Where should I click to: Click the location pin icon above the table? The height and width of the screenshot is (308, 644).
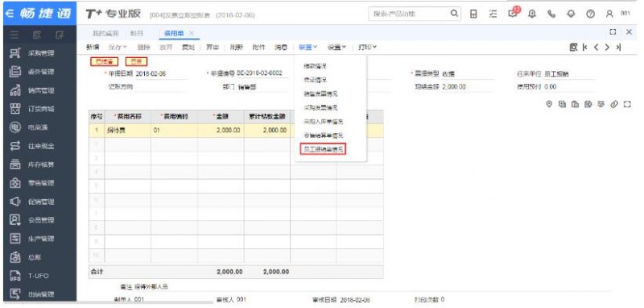click(549, 105)
